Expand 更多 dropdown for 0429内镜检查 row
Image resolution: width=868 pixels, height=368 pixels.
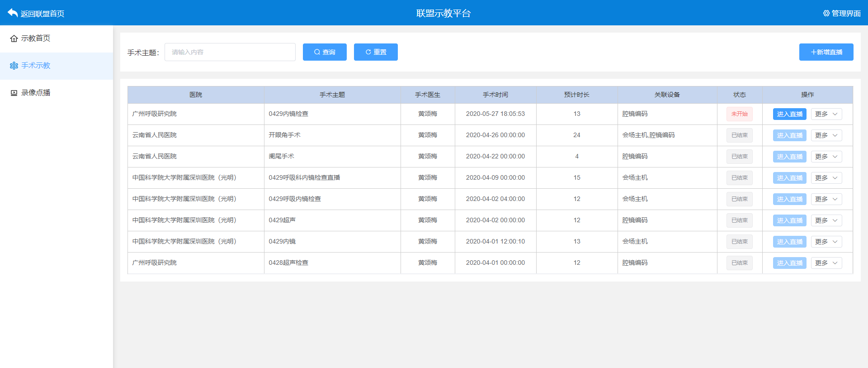coord(826,114)
